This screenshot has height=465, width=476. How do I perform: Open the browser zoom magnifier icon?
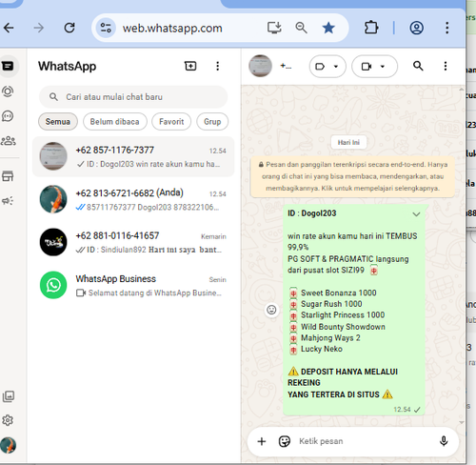(x=301, y=28)
